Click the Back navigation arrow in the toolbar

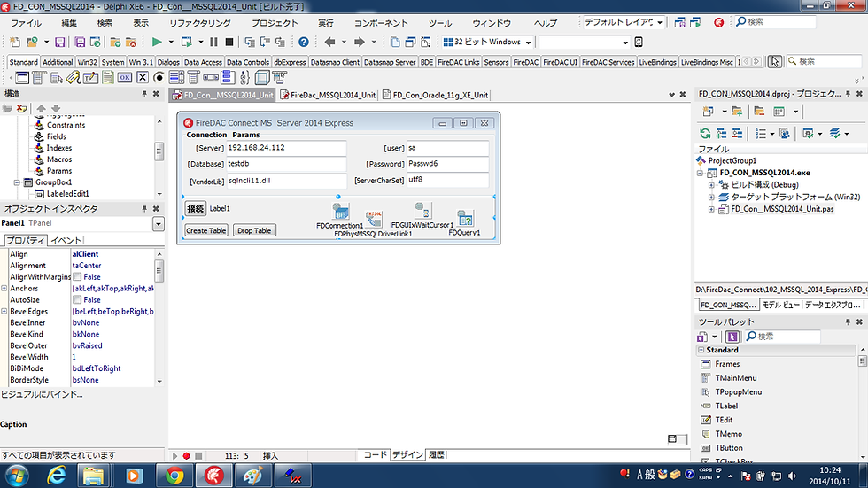(x=329, y=42)
